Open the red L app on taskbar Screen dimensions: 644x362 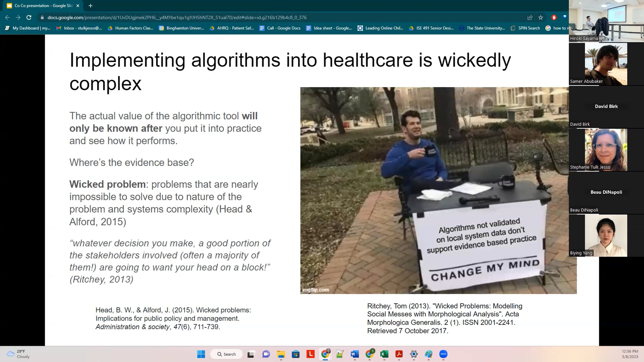point(310,354)
